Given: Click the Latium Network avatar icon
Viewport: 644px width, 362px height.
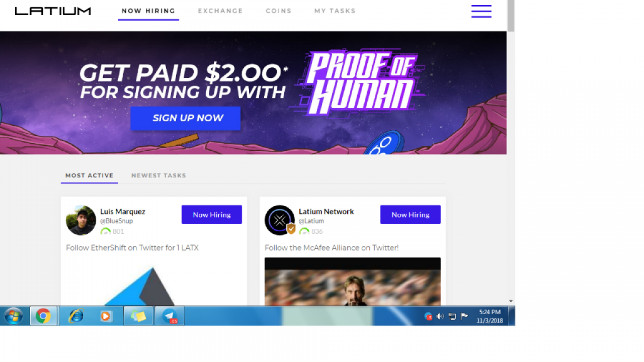Looking at the screenshot, I should 280,220.
